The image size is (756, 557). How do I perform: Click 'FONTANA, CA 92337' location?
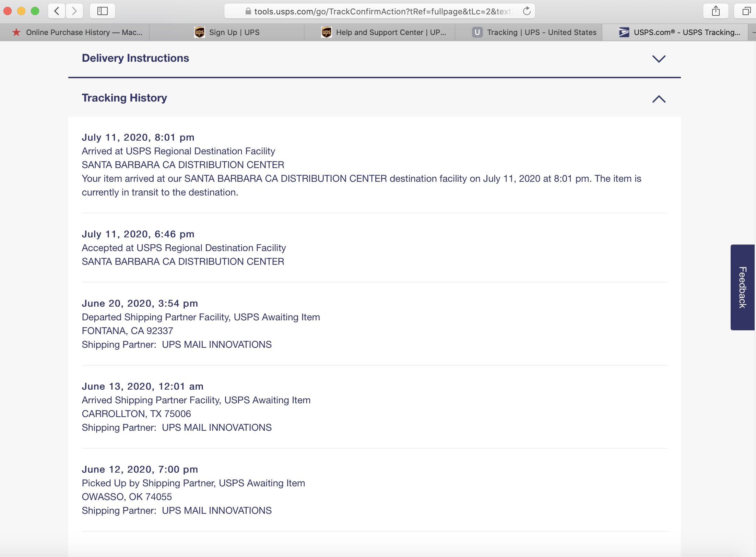click(x=128, y=331)
